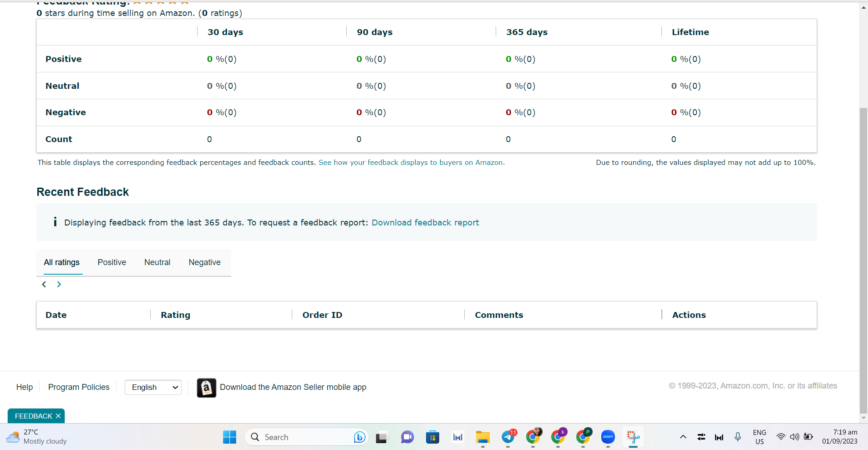
Task: Open Task View on taskbar
Action: click(382, 437)
